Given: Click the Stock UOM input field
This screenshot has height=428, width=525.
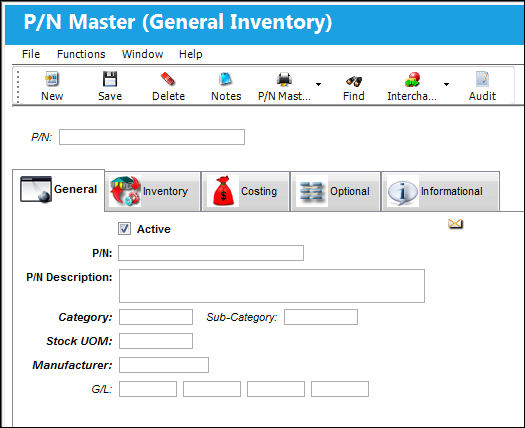Looking at the screenshot, I should pyautogui.click(x=156, y=341).
